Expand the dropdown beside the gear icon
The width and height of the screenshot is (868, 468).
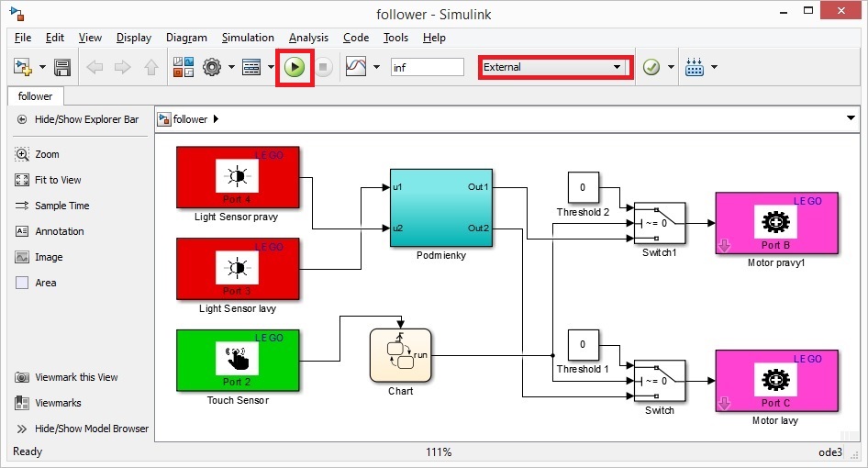(231, 67)
